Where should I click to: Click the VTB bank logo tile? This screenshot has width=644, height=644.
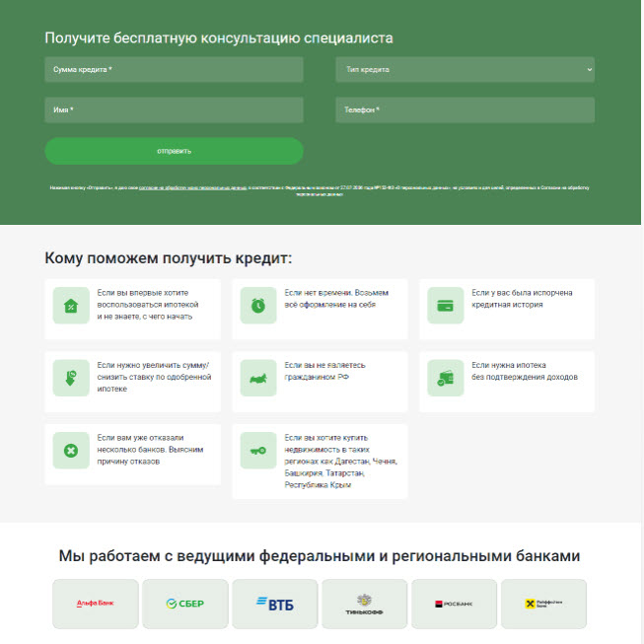(x=275, y=604)
